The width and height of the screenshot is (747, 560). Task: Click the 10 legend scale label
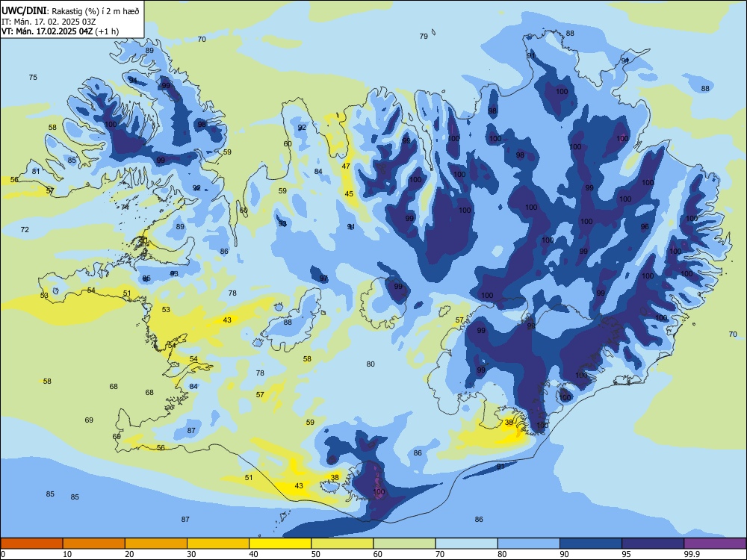tap(67, 554)
